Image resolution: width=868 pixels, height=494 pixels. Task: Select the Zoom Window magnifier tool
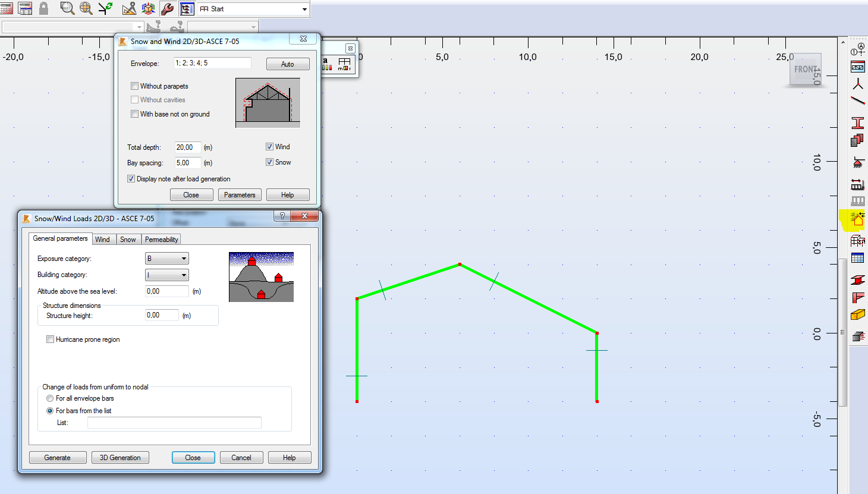pyautogui.click(x=67, y=8)
